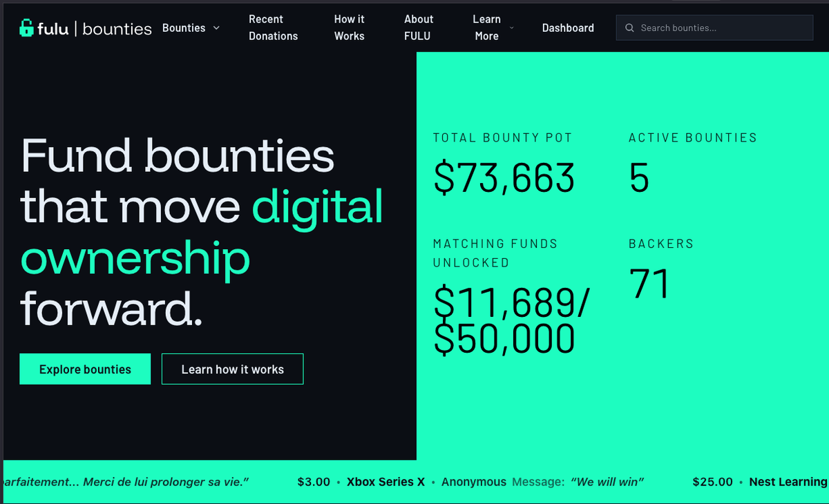Open the About FULU section
This screenshot has width=829, height=504.
(419, 28)
